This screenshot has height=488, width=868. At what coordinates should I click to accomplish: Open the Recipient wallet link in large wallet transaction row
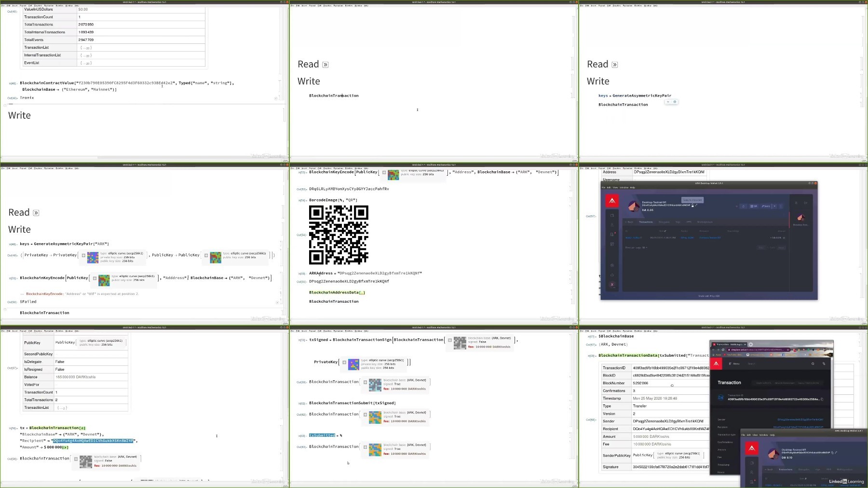pos(710,237)
